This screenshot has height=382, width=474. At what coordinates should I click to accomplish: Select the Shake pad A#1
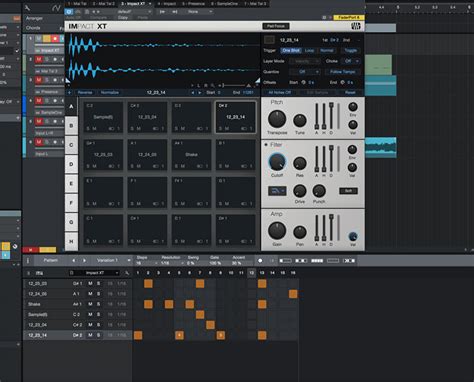(191, 154)
